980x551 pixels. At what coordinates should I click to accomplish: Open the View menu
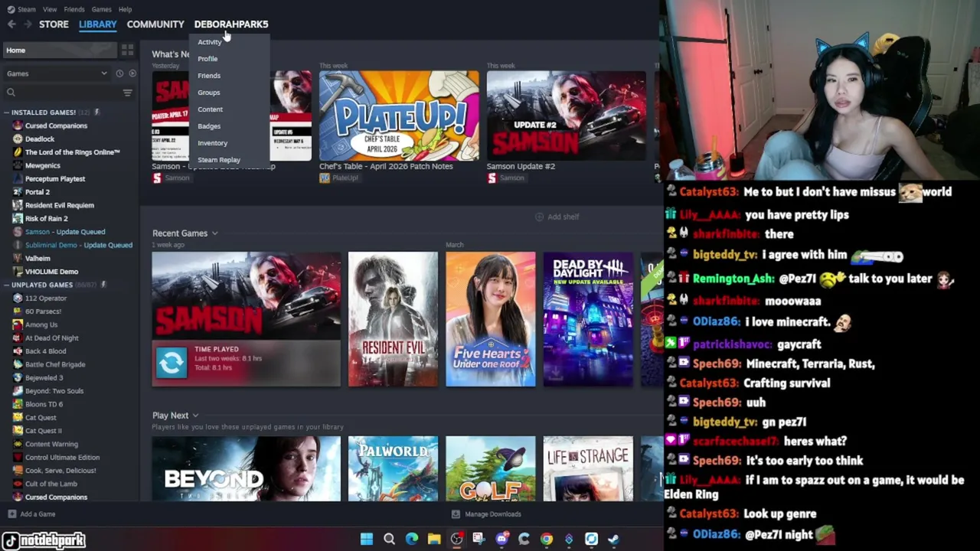(50, 9)
